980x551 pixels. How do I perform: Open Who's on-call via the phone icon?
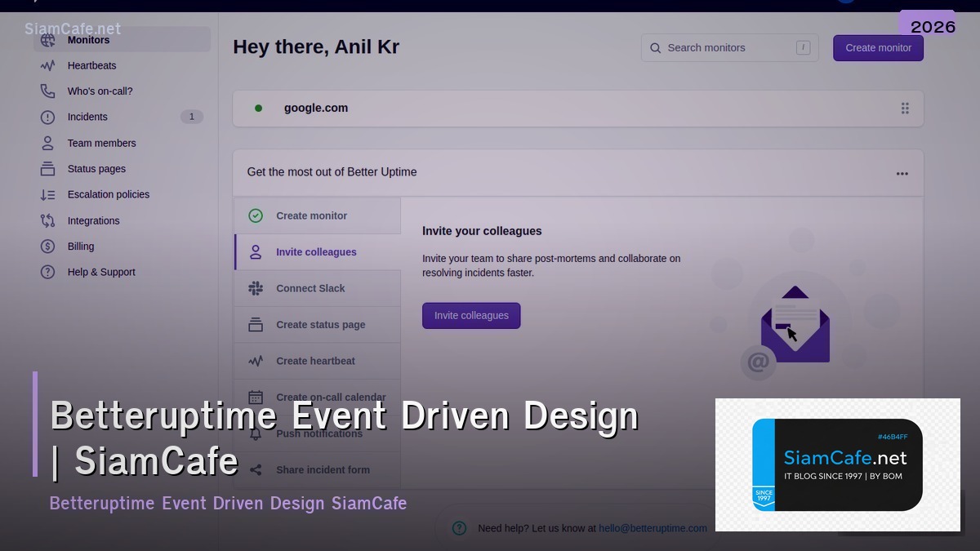49,91
